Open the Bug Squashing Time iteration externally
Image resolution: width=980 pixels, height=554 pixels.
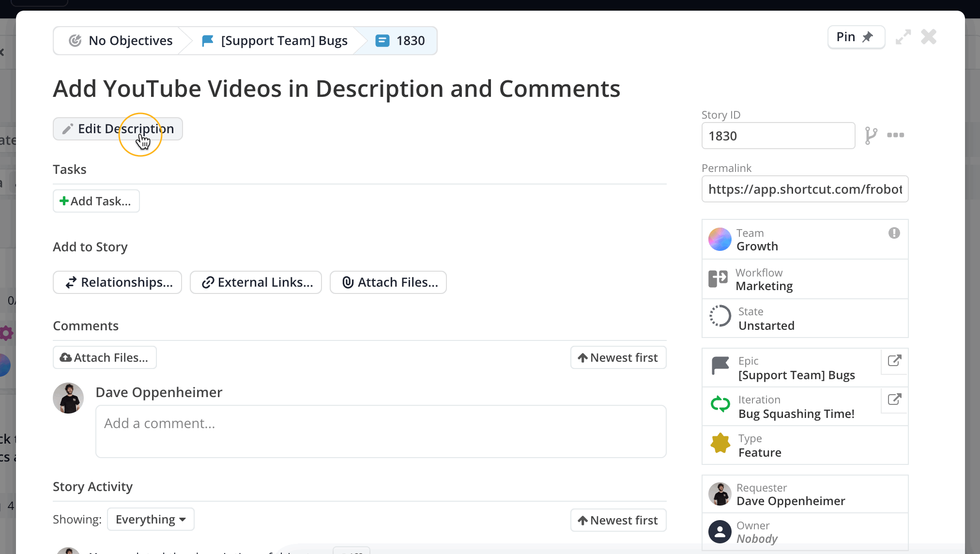[894, 400]
